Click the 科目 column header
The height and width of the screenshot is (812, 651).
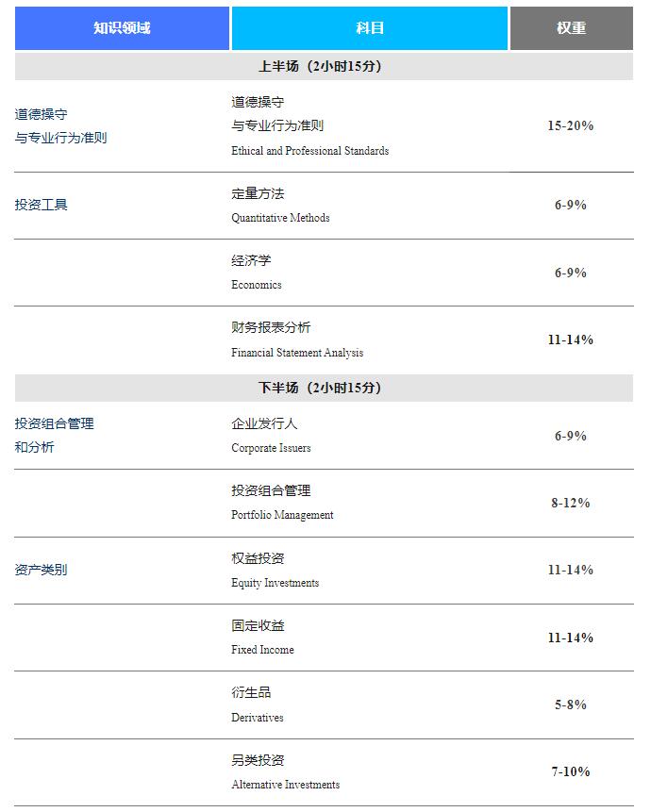[x=370, y=28]
